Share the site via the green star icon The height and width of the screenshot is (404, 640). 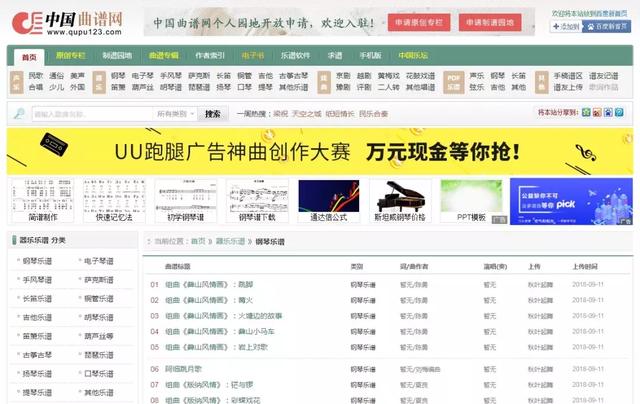coord(586,113)
